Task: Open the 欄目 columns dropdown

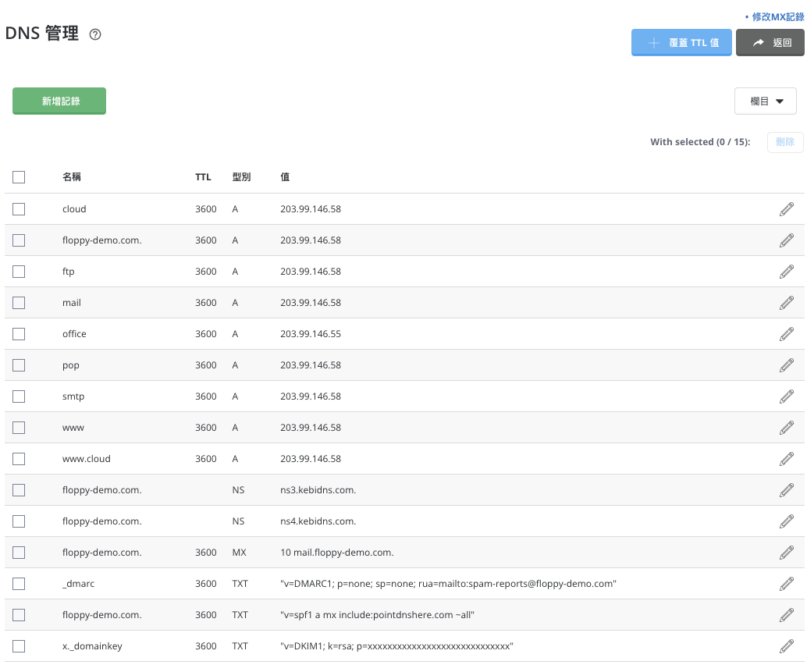Action: point(765,101)
